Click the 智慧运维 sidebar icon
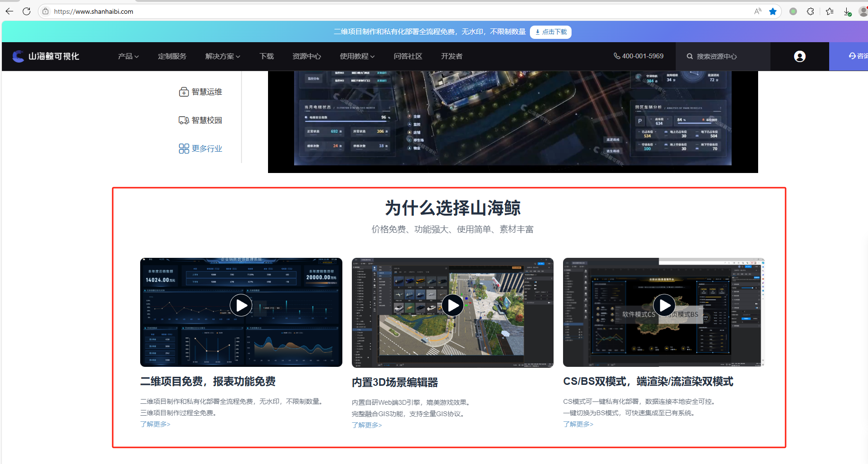Screen dimensions: 868x464 (184, 92)
